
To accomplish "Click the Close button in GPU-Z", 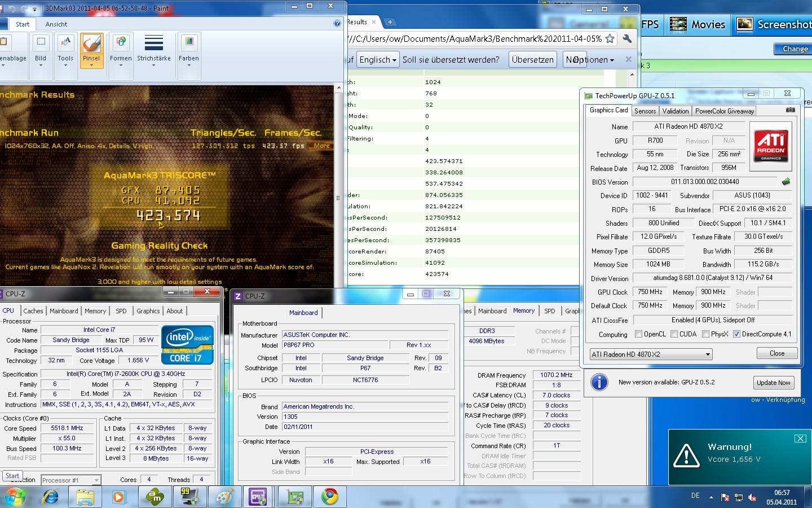I will (776, 353).
